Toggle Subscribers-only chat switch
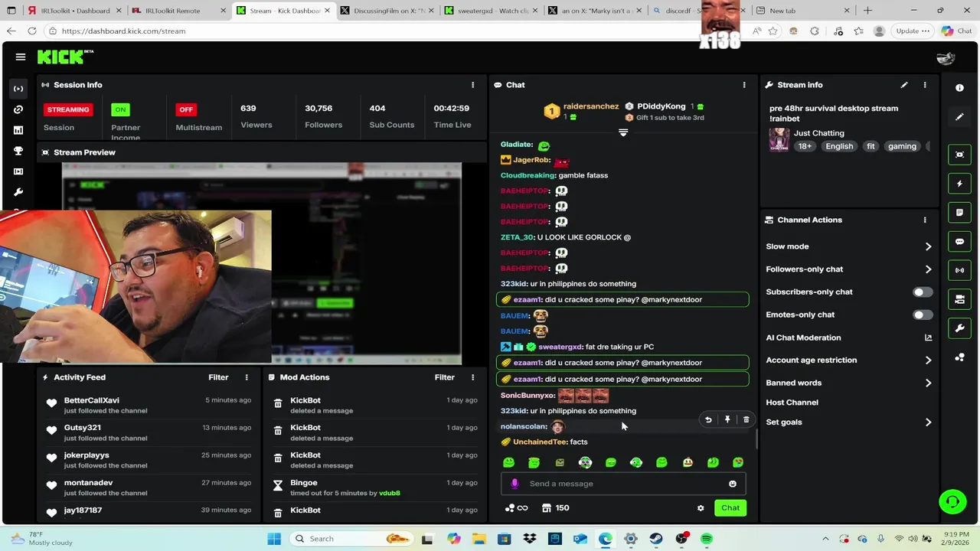Screen dimensions: 980x551 click(923, 292)
